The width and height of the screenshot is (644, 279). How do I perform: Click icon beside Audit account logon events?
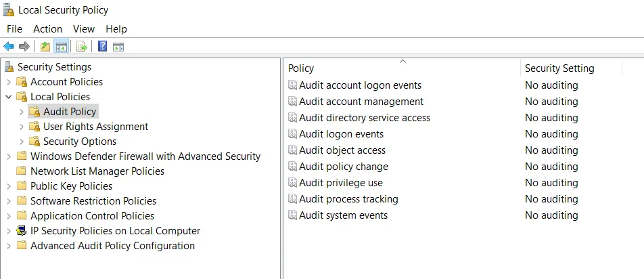pos(292,85)
